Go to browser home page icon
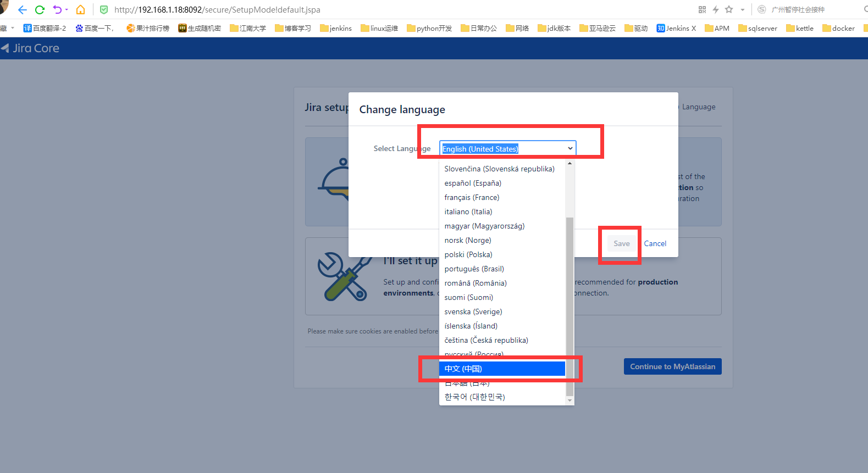The width and height of the screenshot is (868, 473). coord(80,10)
